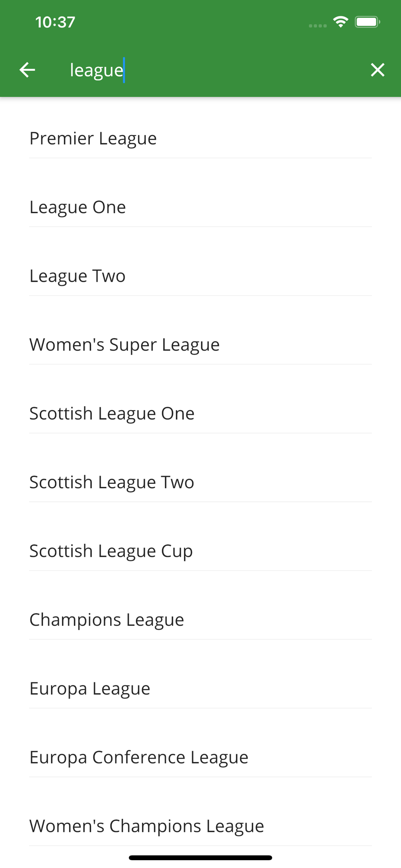Choose Europa League from list
Image resolution: width=401 pixels, height=868 pixels.
click(200, 689)
